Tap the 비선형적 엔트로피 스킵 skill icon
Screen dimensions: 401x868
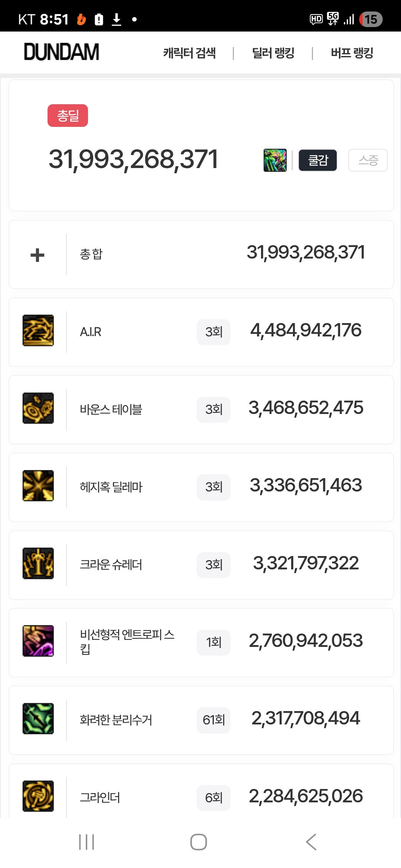tap(38, 641)
